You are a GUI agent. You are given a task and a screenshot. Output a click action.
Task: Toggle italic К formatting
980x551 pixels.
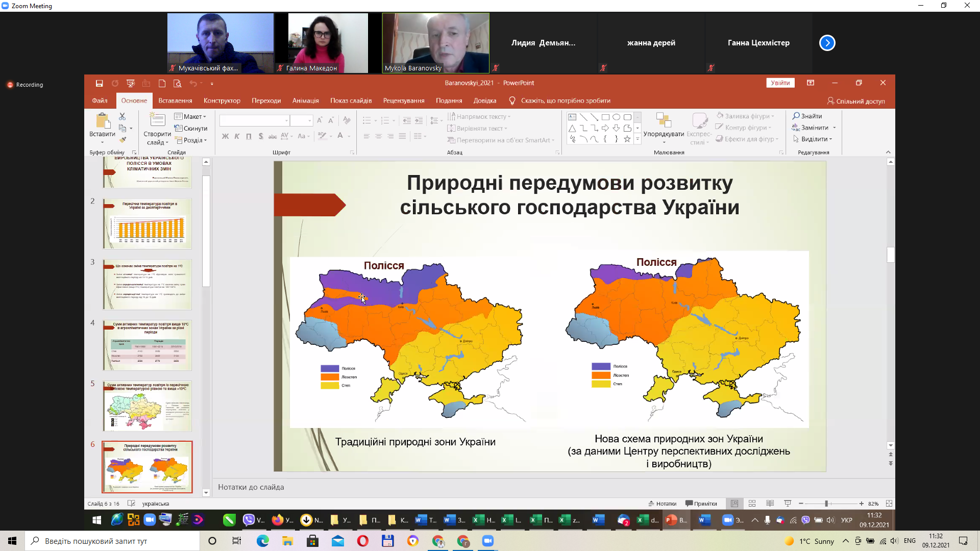click(237, 136)
